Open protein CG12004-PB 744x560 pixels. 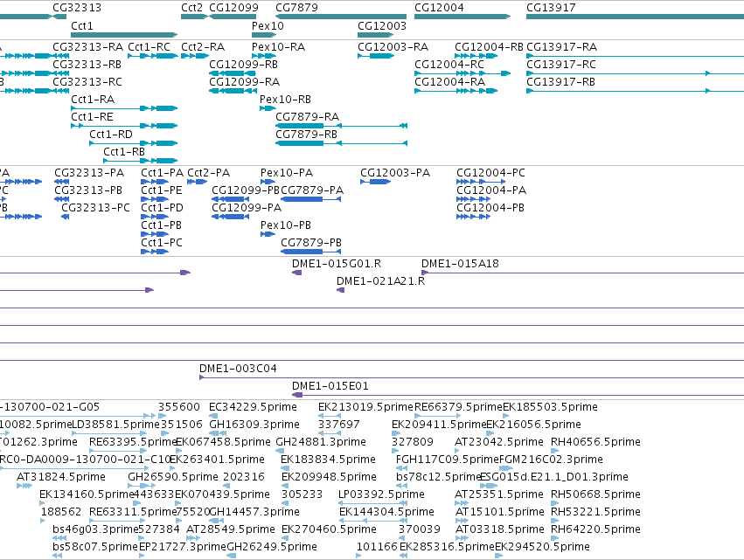490,208
